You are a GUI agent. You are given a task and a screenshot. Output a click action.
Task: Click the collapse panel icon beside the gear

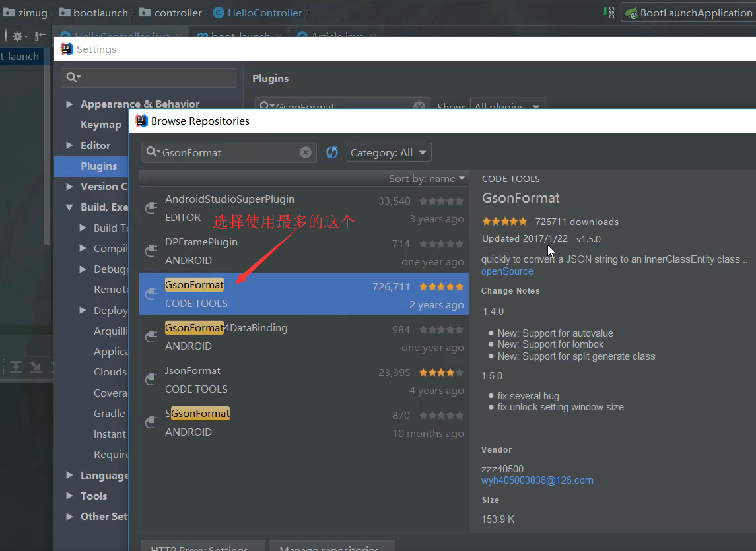pos(40,36)
